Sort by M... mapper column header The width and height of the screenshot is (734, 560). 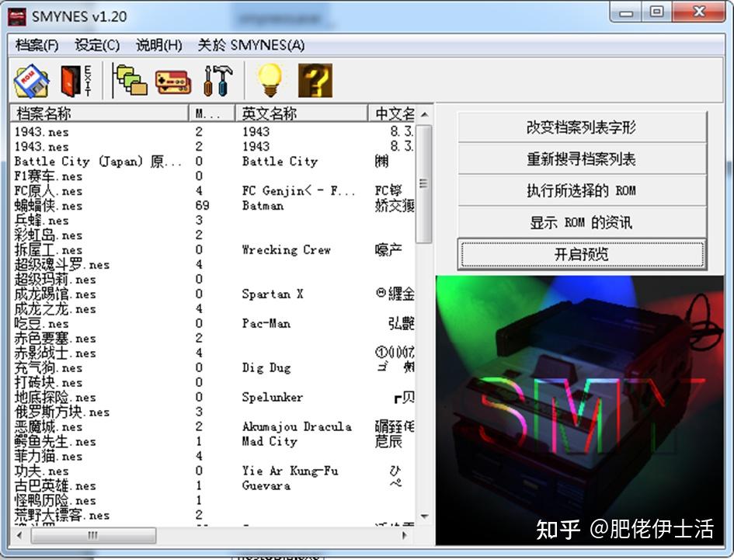212,113
